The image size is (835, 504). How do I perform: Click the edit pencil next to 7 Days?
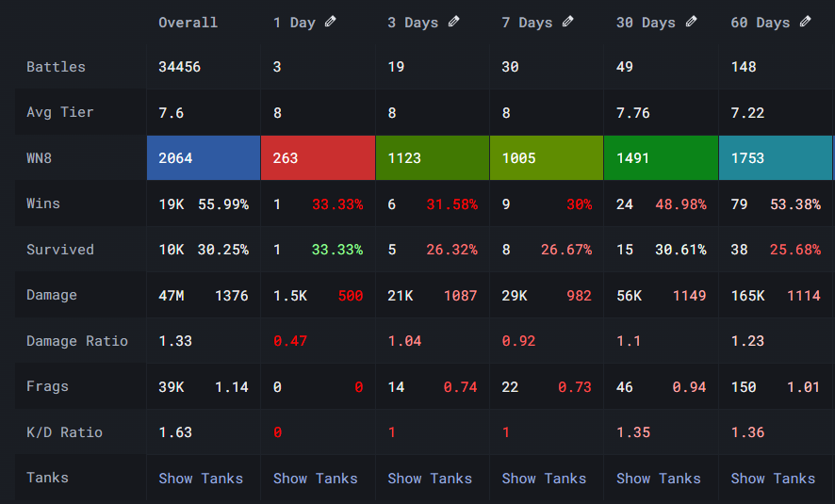(568, 22)
